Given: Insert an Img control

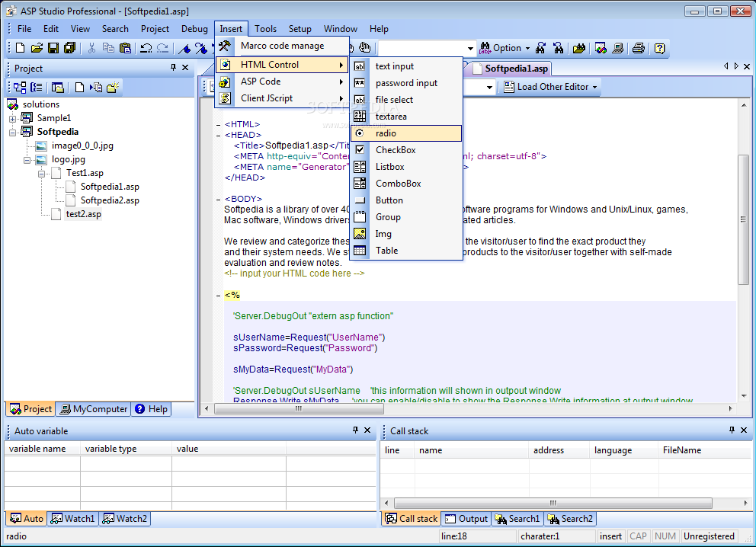Looking at the screenshot, I should 406,234.
